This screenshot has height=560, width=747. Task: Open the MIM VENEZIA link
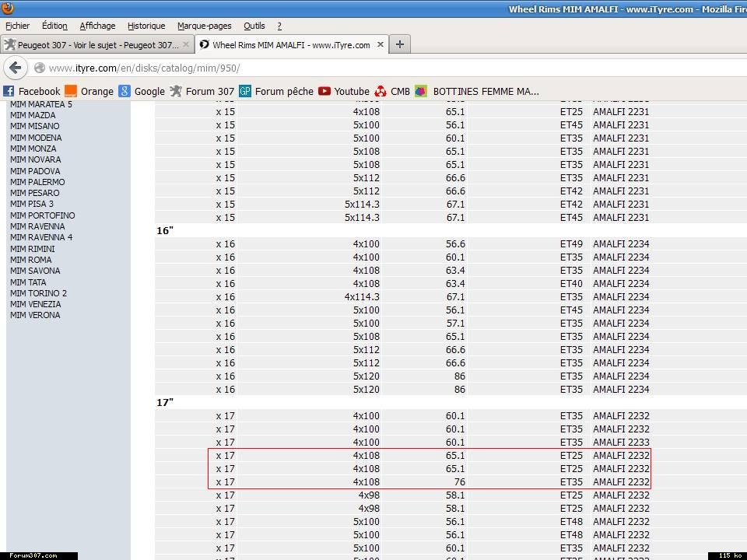coord(35,304)
